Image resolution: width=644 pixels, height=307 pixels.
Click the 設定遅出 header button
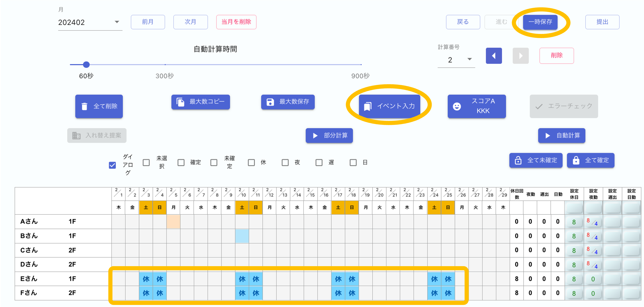coord(612,208)
